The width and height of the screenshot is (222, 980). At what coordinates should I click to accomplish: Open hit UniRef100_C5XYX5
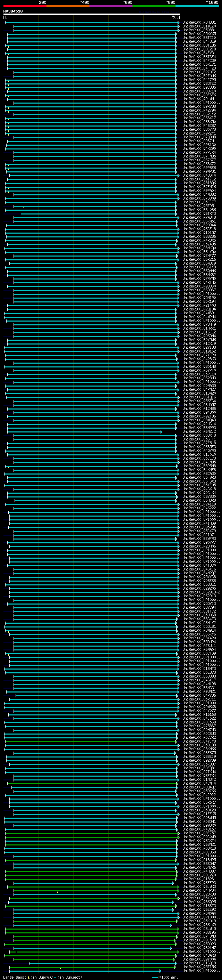pyautogui.click(x=199, y=34)
